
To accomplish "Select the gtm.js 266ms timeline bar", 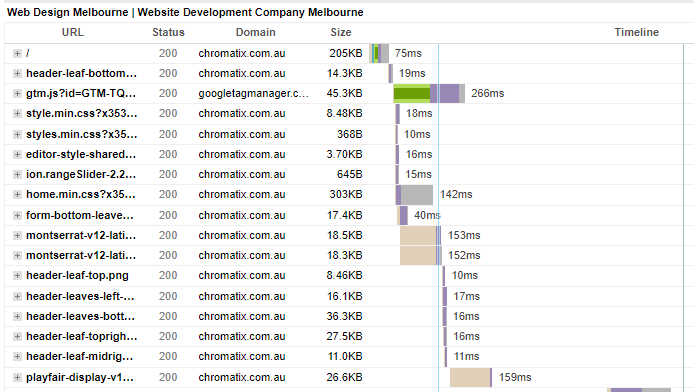I will click(429, 93).
